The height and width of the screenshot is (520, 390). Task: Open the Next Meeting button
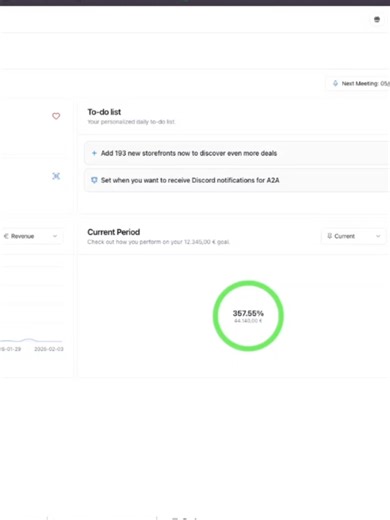pos(358,83)
